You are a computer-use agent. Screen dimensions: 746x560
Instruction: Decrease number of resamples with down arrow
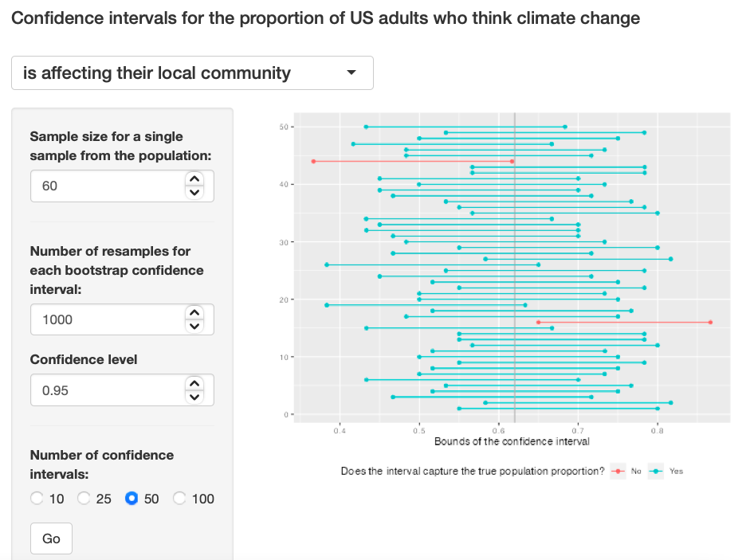coord(194,326)
